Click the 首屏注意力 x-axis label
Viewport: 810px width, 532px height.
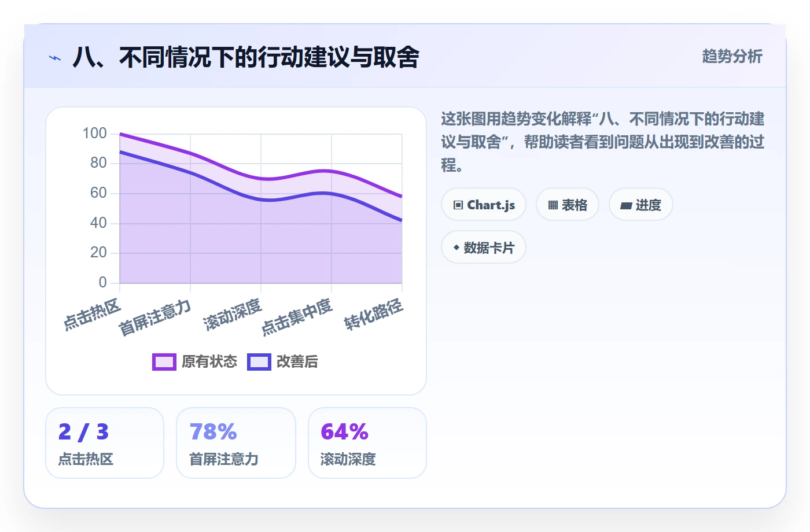154,317
